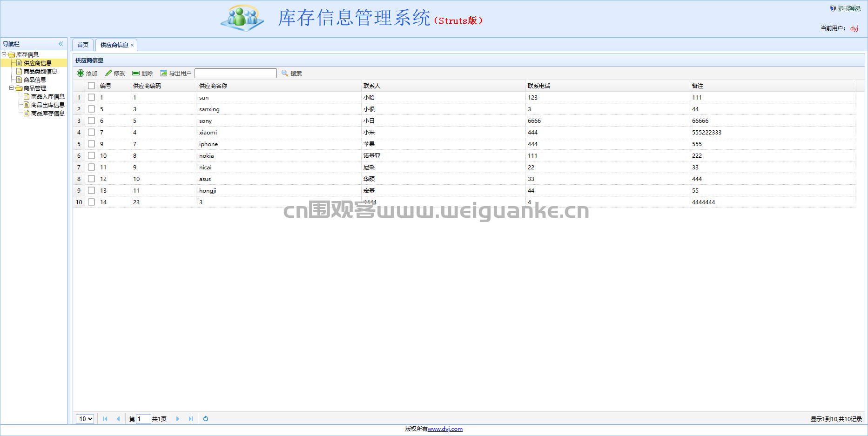This screenshot has height=436, width=868.
Task: Click the 商品入库信息 document icon
Action: coord(27,96)
